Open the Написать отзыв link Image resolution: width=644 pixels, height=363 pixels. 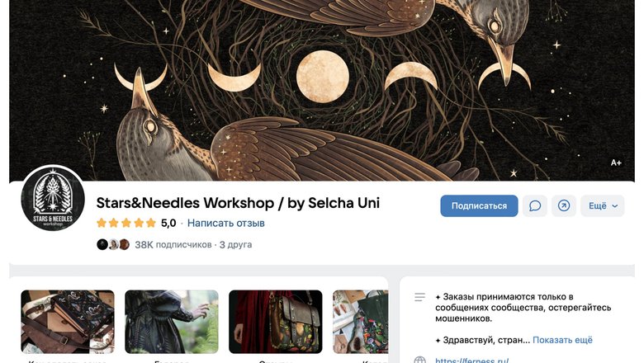point(226,223)
